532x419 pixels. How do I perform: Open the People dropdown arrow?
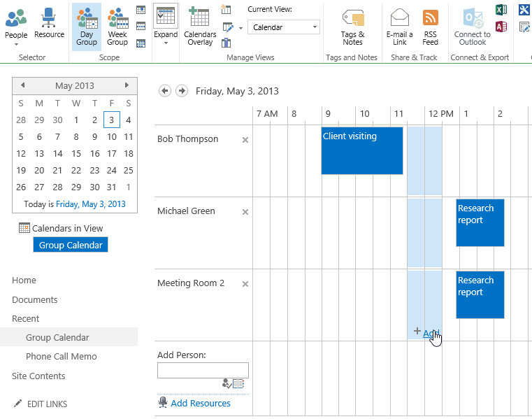[x=16, y=45]
